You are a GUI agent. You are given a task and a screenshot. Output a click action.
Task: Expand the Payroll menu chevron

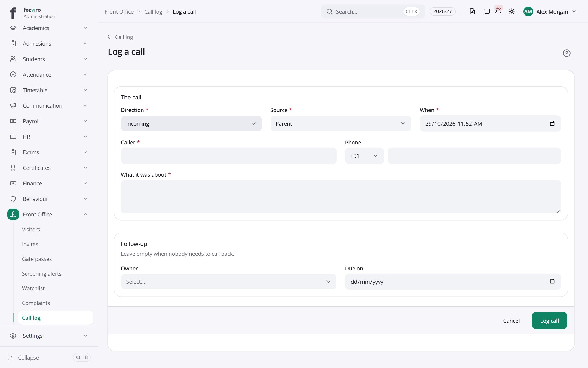(85, 121)
